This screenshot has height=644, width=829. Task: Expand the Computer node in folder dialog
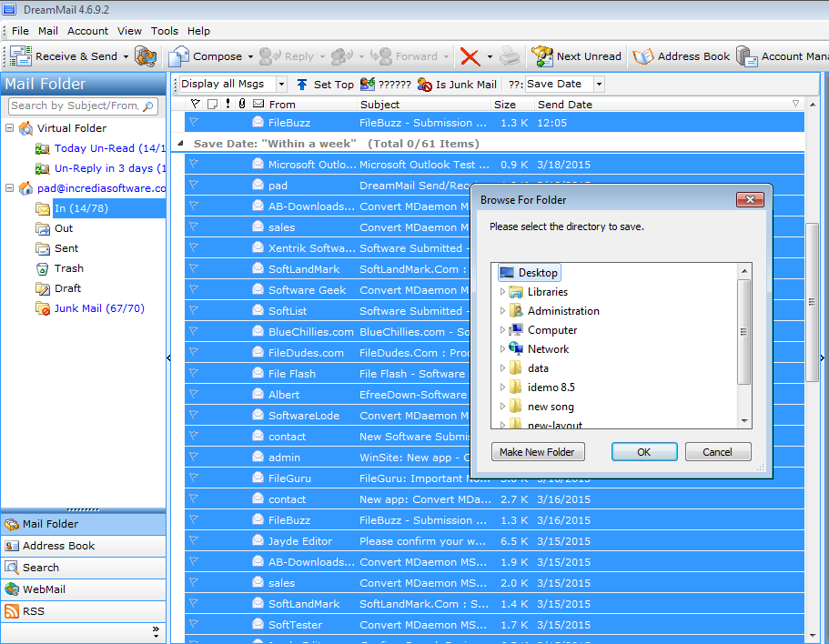(x=502, y=329)
